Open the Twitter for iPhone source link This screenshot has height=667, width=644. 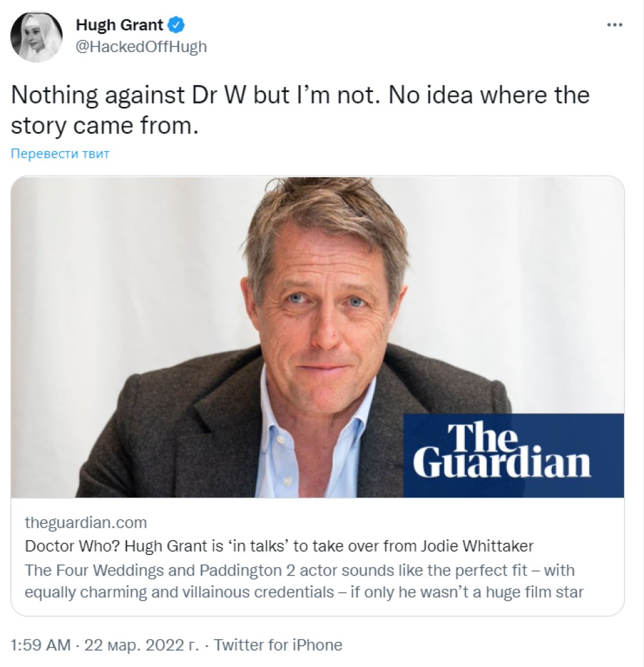point(278,644)
